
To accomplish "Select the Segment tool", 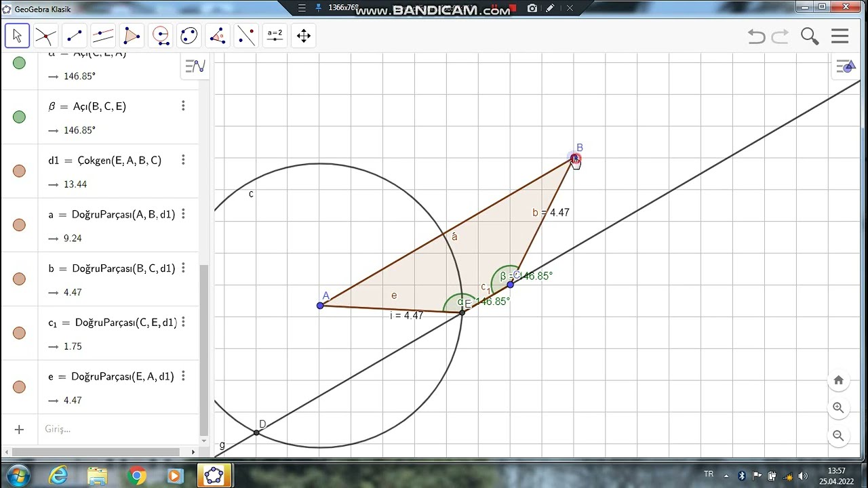I will [x=75, y=35].
